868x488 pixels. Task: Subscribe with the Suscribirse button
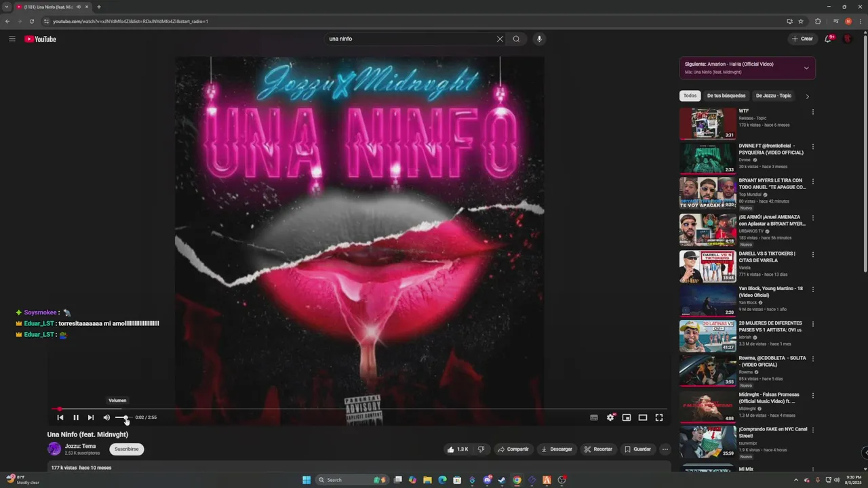(x=127, y=449)
